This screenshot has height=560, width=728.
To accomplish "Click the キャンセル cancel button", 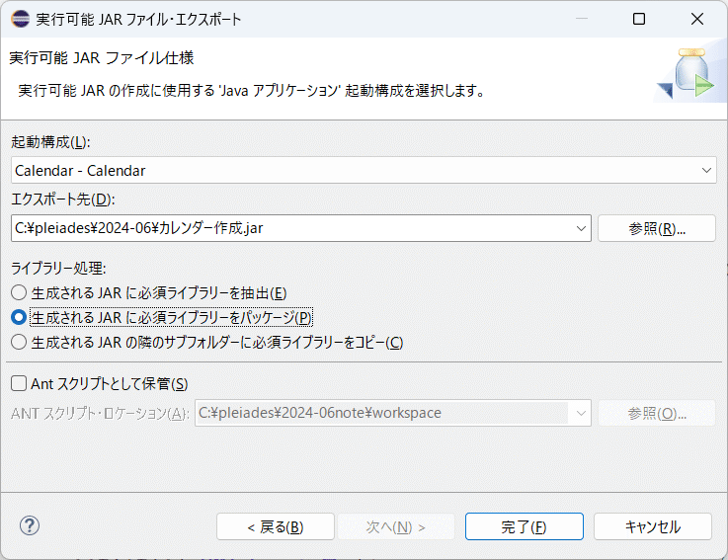I will pos(652,526).
